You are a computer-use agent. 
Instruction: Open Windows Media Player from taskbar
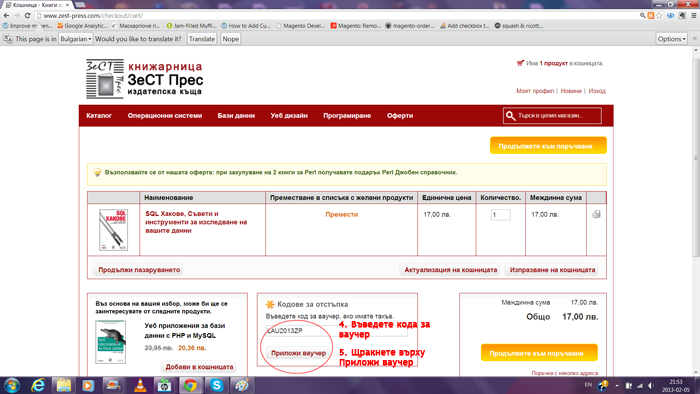coord(88,385)
